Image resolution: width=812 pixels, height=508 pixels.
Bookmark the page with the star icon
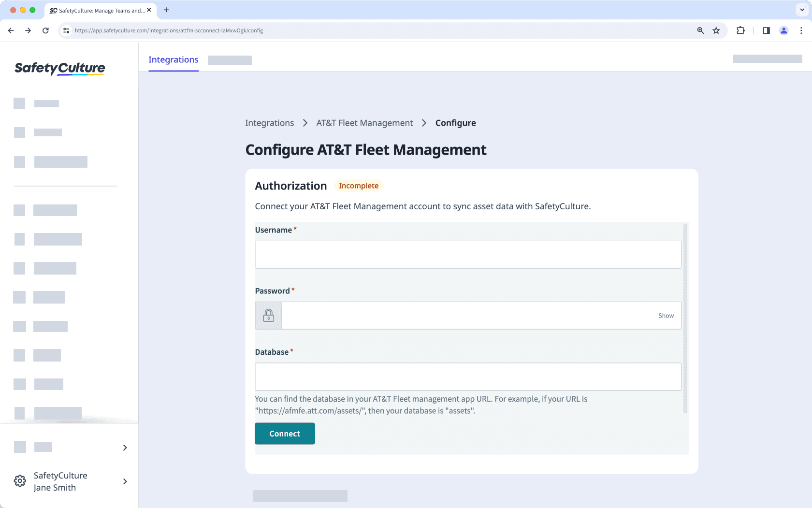click(x=716, y=30)
